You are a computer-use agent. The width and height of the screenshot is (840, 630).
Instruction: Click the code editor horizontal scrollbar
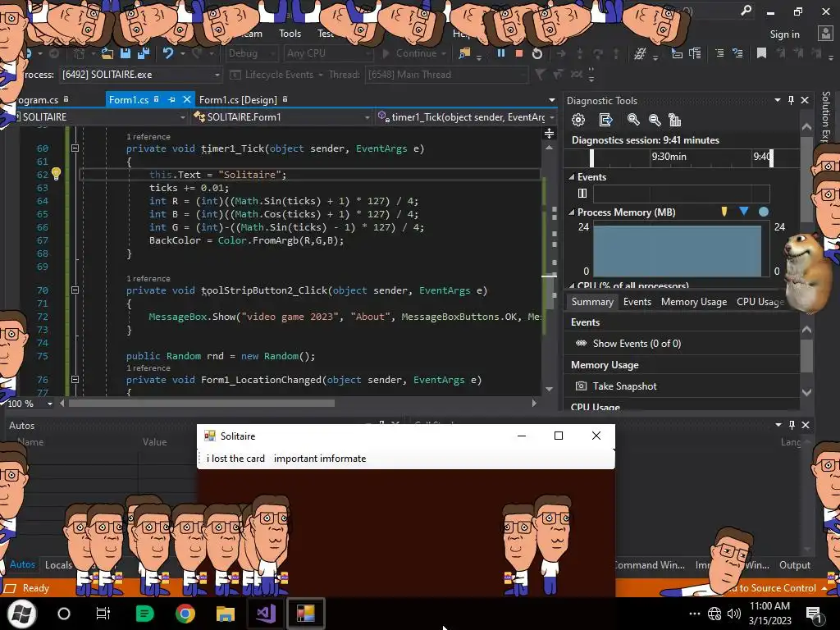(202, 403)
